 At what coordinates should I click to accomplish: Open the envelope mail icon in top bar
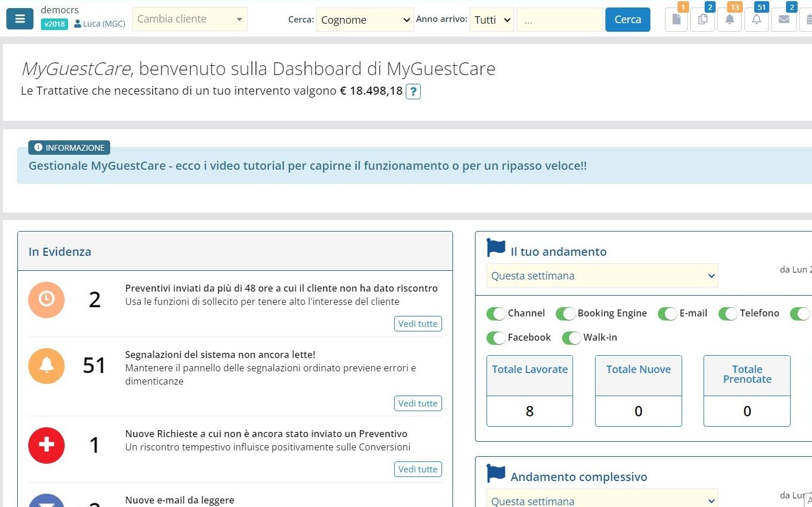[784, 20]
